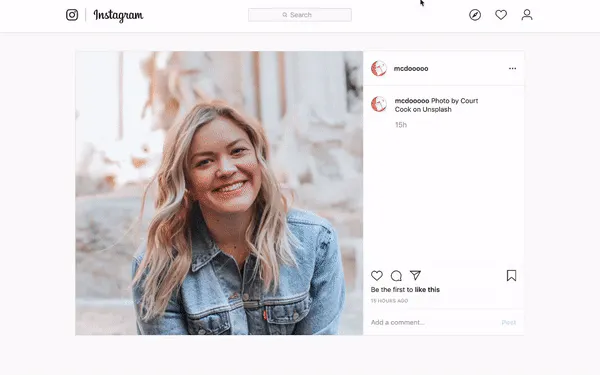Viewport: 600px width, 375px height.
Task: Open mcdooooo username in post header
Action: [411, 68]
